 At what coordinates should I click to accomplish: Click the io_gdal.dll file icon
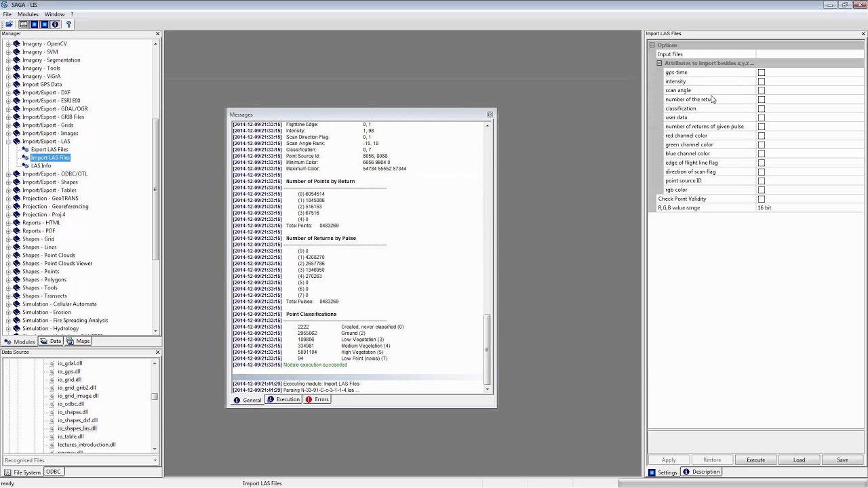click(52, 363)
